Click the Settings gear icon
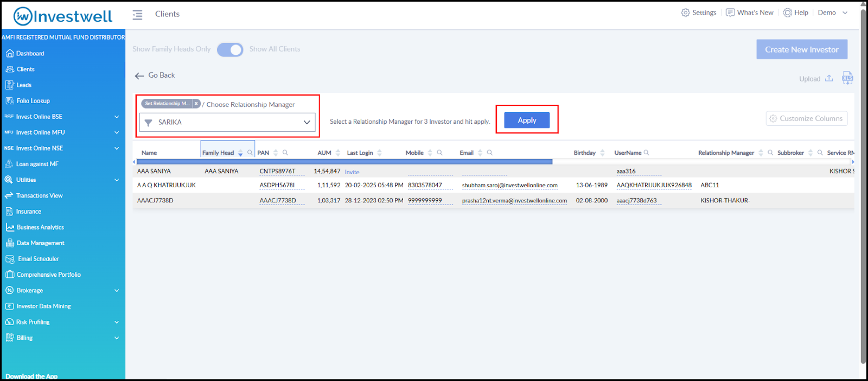Screen dimensions: 868x381 click(x=686, y=12)
